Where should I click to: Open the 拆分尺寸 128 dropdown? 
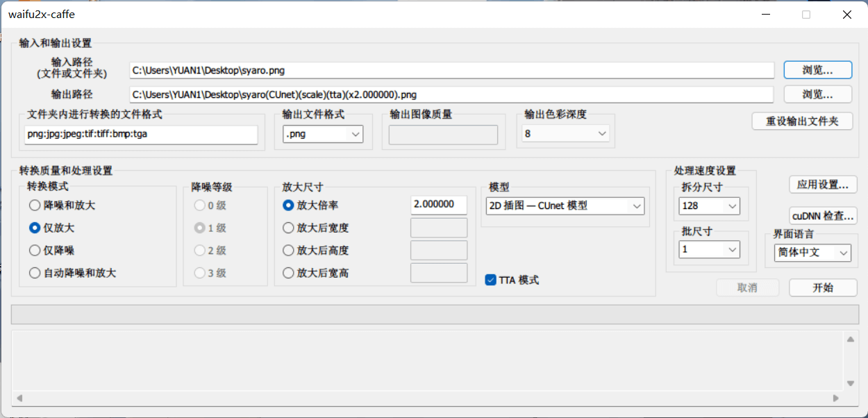click(710, 206)
